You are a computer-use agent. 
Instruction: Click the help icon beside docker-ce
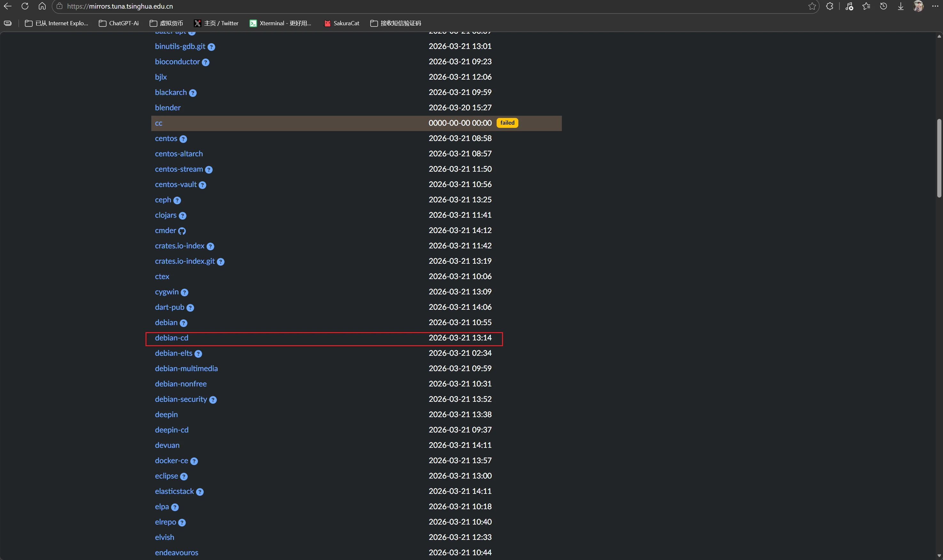point(194,461)
